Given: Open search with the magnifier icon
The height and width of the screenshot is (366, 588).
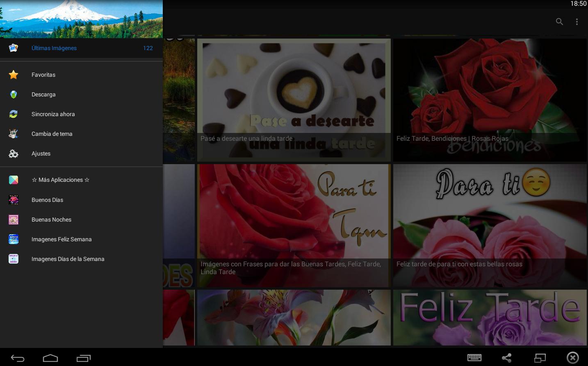Looking at the screenshot, I should click(x=559, y=22).
